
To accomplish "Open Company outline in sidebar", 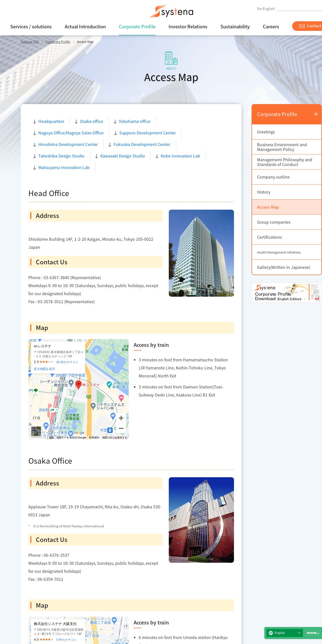I will 287,177.
